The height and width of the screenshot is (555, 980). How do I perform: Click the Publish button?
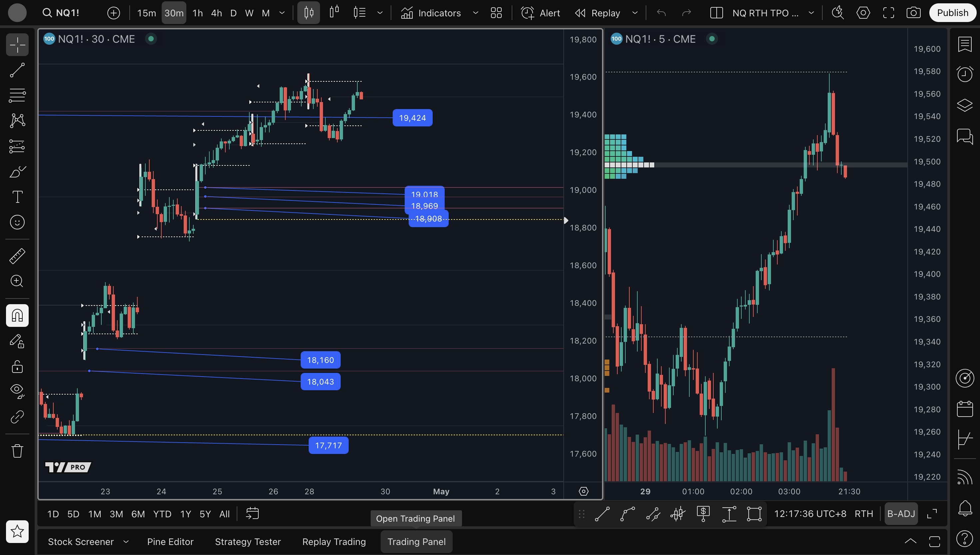click(x=952, y=13)
